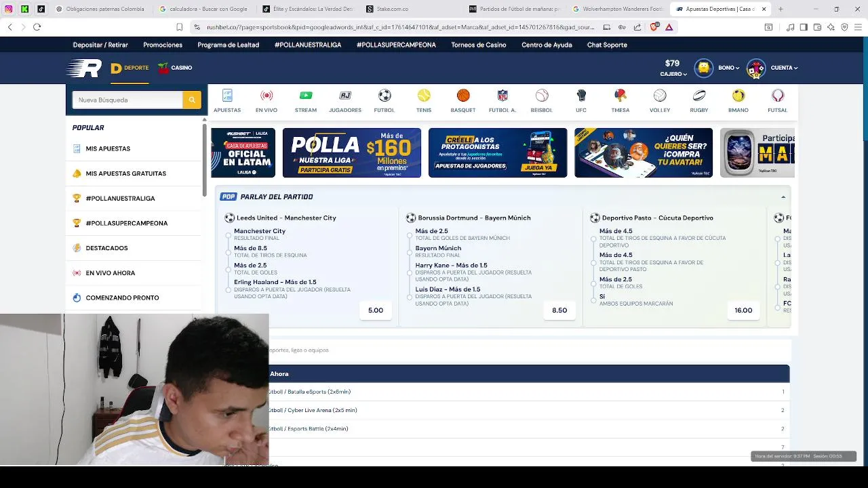Toggle the Harry Kane Más de 1.5 selection
Screen dimensions: 868x488
410,272
